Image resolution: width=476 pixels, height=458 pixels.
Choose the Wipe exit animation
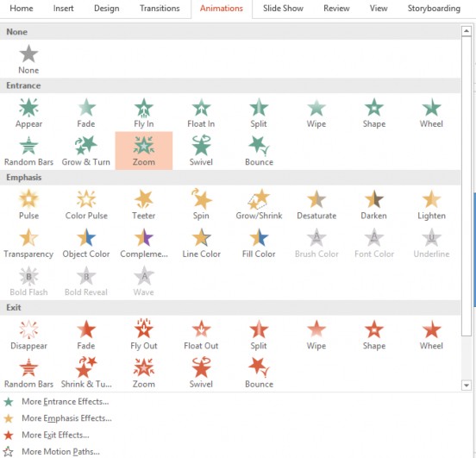tap(316, 335)
